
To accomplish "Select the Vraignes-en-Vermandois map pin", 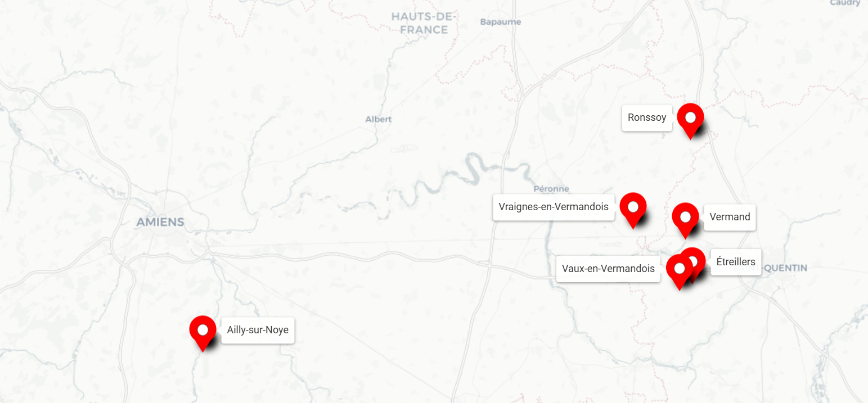I will pos(633,210).
